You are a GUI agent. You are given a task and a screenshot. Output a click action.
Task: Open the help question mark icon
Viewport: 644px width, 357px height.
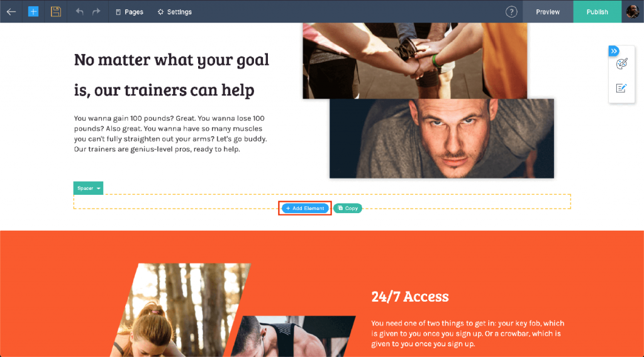click(x=511, y=12)
